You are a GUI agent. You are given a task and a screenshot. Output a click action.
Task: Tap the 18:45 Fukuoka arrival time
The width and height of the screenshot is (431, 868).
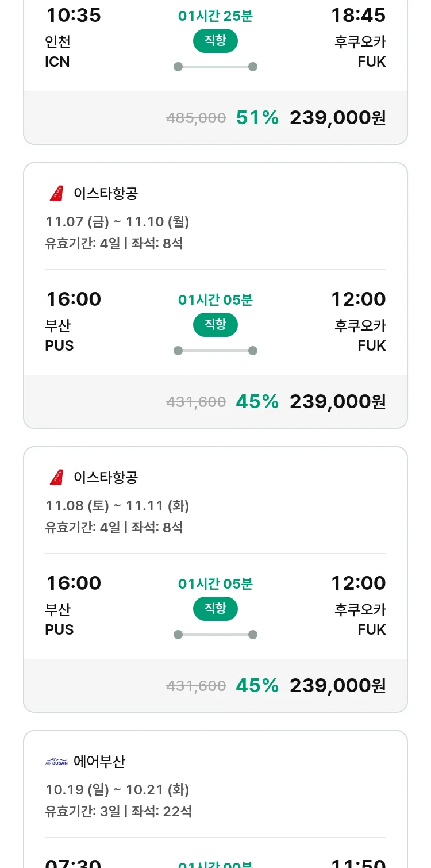click(358, 15)
